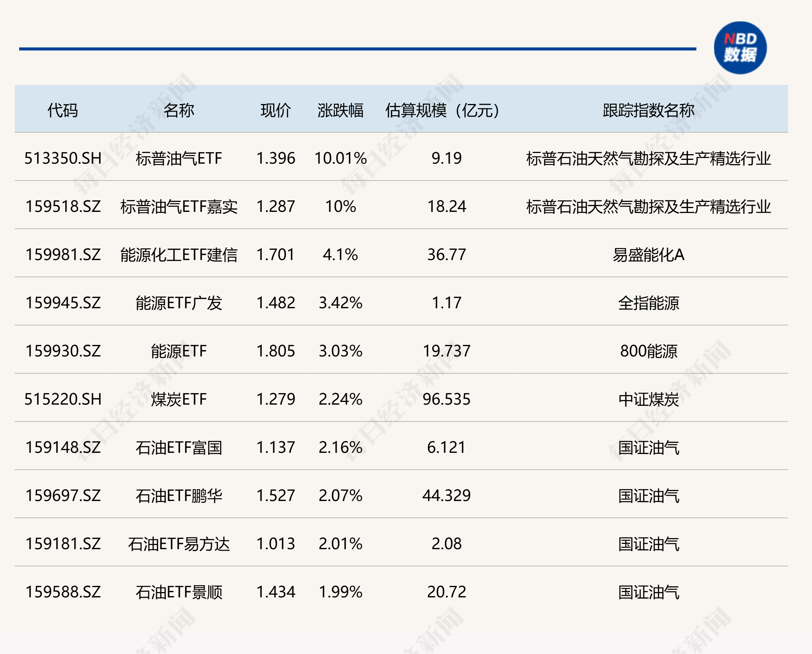Click the 1.434 price for 石油ETF景顺
Screen dimensions: 812x654
click(276, 592)
